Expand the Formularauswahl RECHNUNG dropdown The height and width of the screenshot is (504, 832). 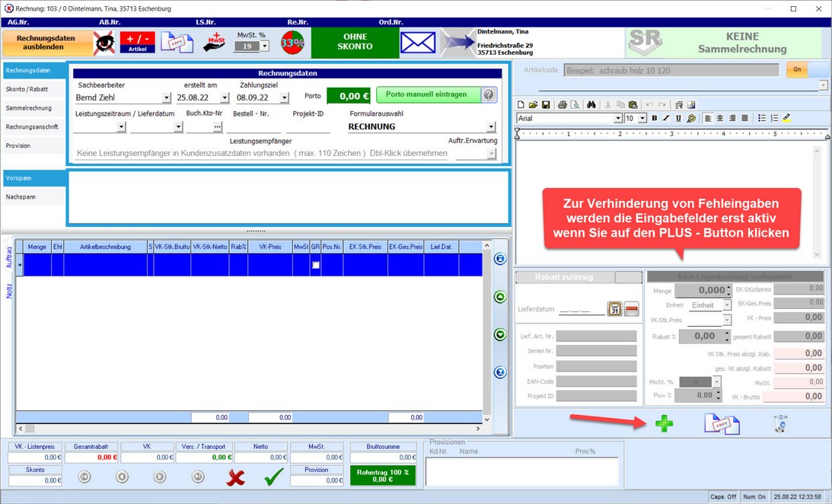coord(491,127)
